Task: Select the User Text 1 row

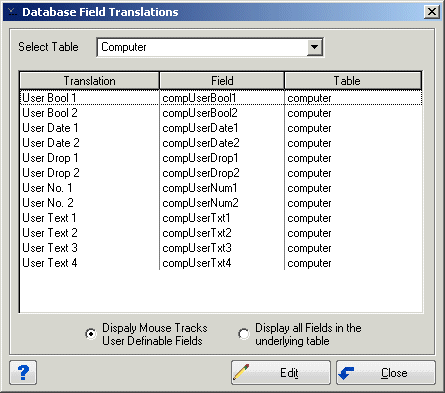Action: (221, 218)
